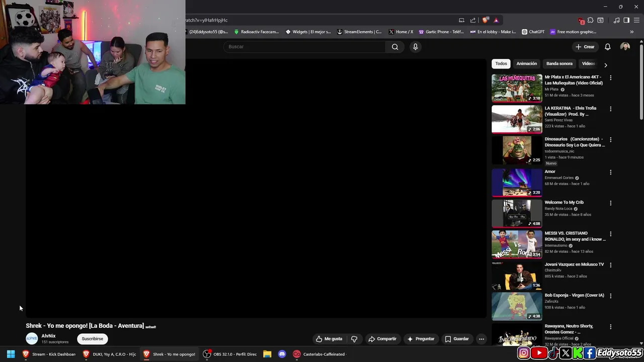Click the Compartir share button
This screenshot has width=644, height=362.
tap(382, 339)
